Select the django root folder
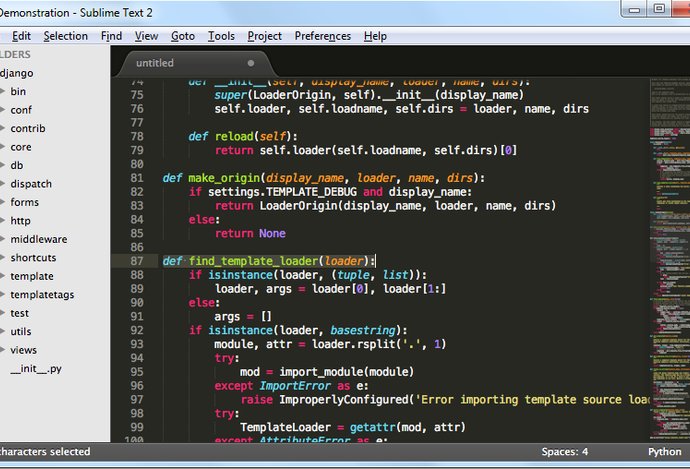690x469 pixels. click(x=17, y=73)
